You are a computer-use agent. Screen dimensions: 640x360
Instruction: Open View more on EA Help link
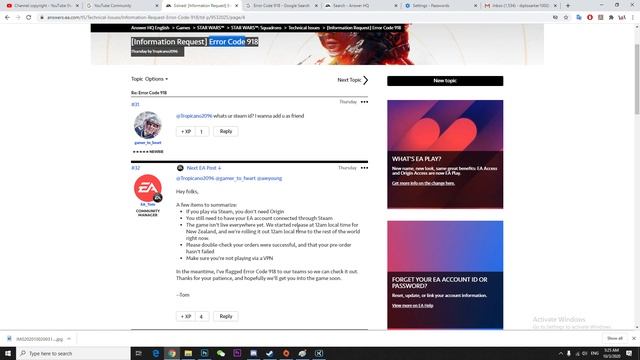[x=412, y=305]
